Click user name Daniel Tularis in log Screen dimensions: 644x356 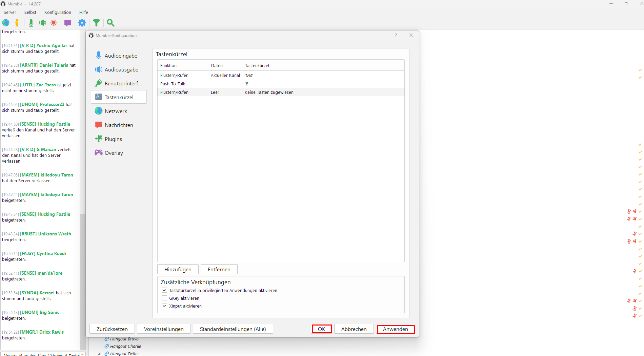(54, 65)
